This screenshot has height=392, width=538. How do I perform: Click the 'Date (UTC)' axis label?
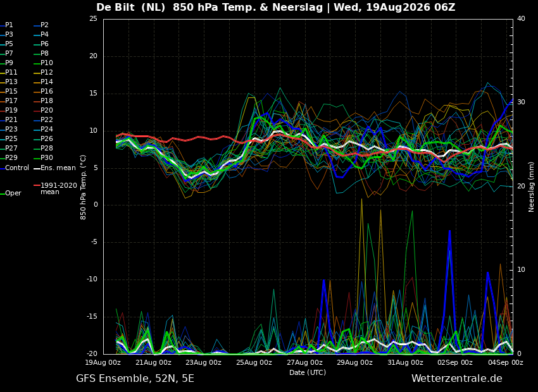(x=308, y=372)
